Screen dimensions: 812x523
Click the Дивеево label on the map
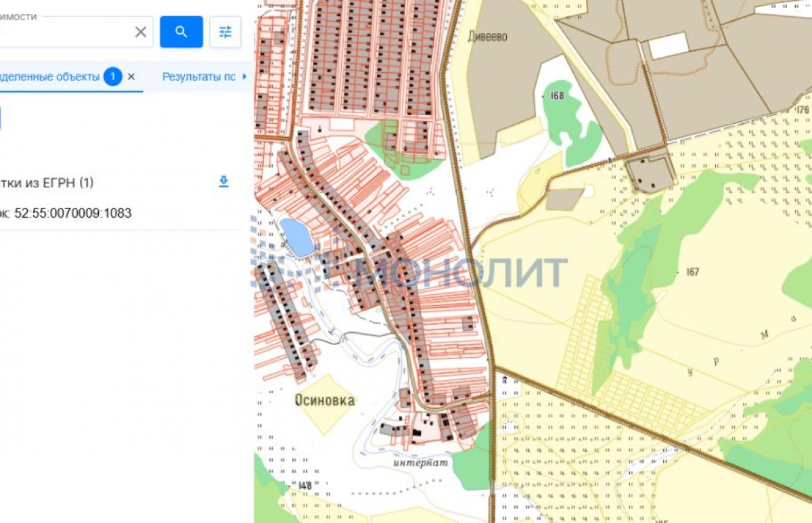point(487,36)
